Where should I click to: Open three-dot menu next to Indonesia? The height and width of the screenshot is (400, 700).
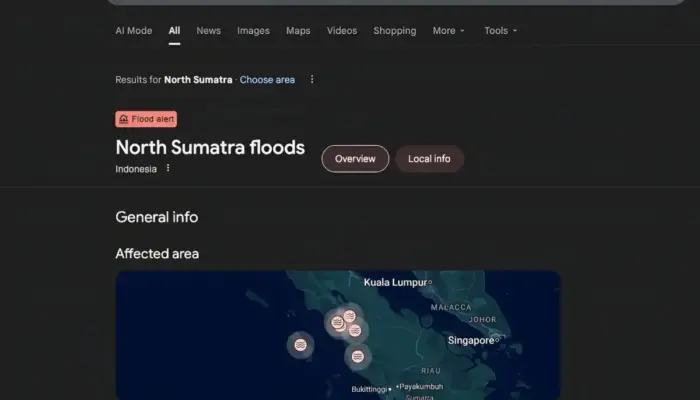[x=168, y=168]
